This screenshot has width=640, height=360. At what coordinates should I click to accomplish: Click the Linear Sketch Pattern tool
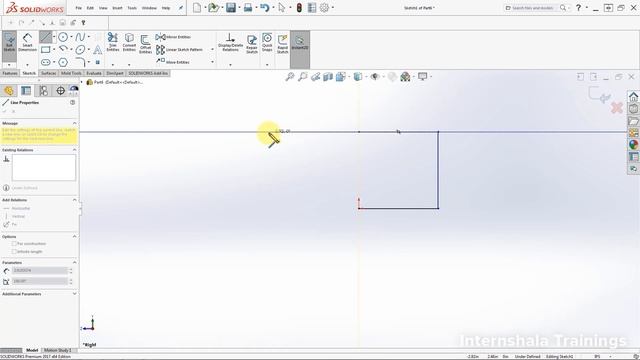(179, 50)
